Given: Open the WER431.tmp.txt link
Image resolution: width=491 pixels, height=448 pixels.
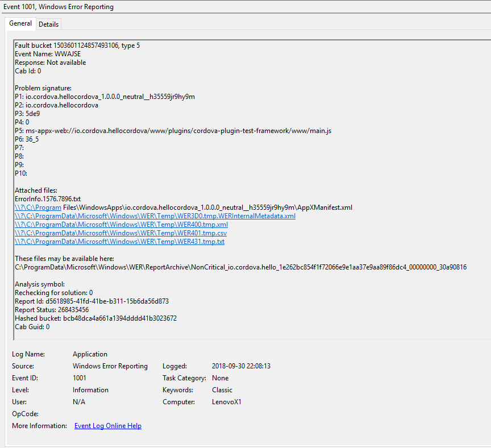Looking at the screenshot, I should (119, 242).
